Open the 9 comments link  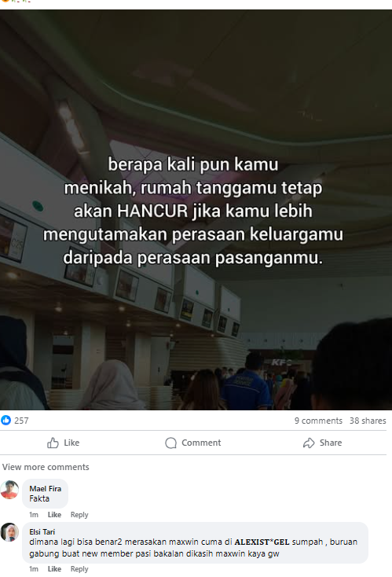pyautogui.click(x=318, y=421)
